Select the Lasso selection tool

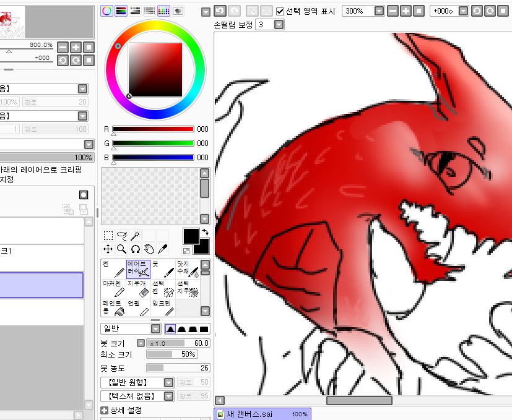[x=121, y=236]
